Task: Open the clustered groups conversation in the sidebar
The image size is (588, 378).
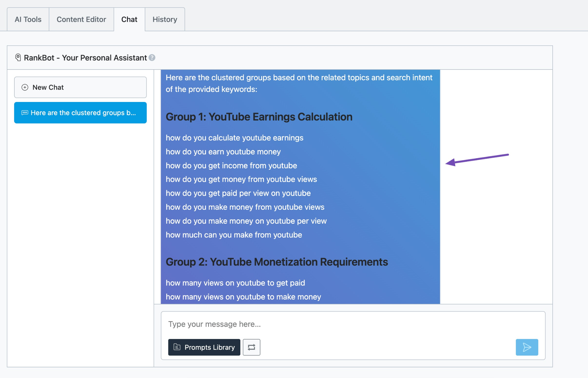Action: (x=80, y=113)
